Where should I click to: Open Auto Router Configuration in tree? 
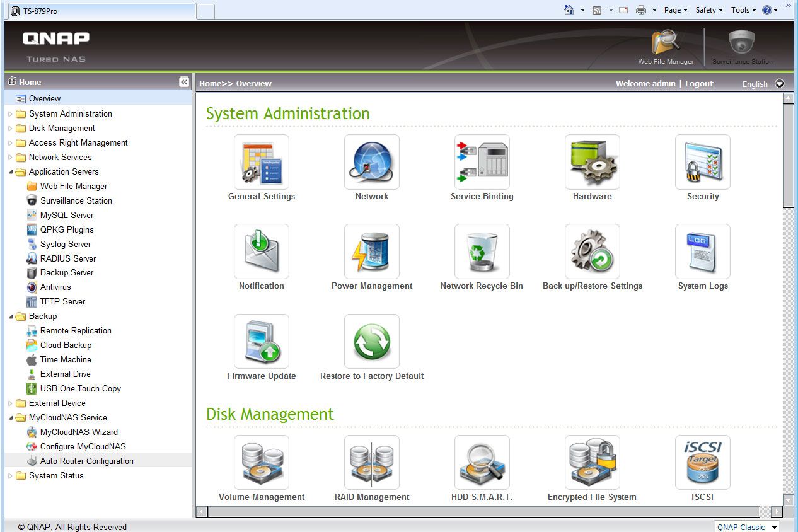87,461
